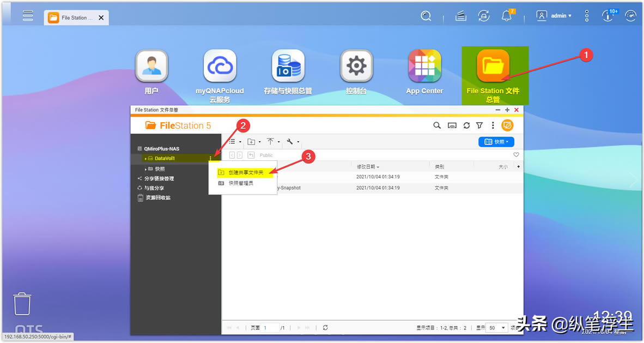
Task: Select 快照 in the sidebar tree
Action: pos(160,169)
